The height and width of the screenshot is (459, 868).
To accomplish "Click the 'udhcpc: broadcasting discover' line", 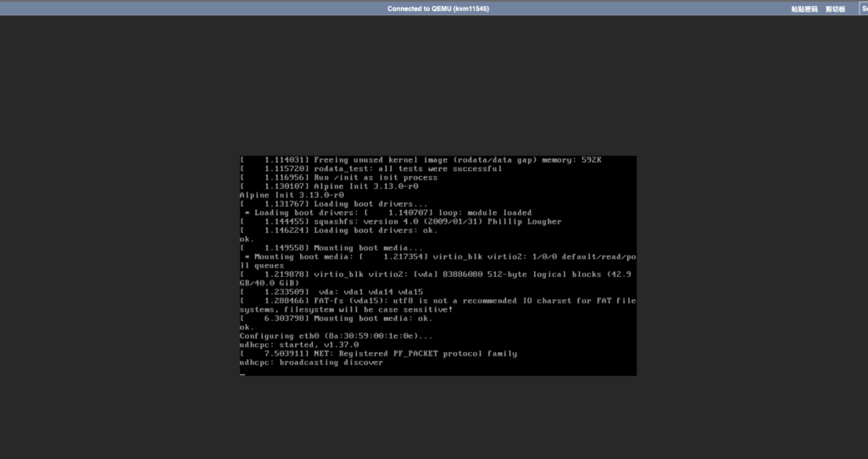I will [311, 362].
